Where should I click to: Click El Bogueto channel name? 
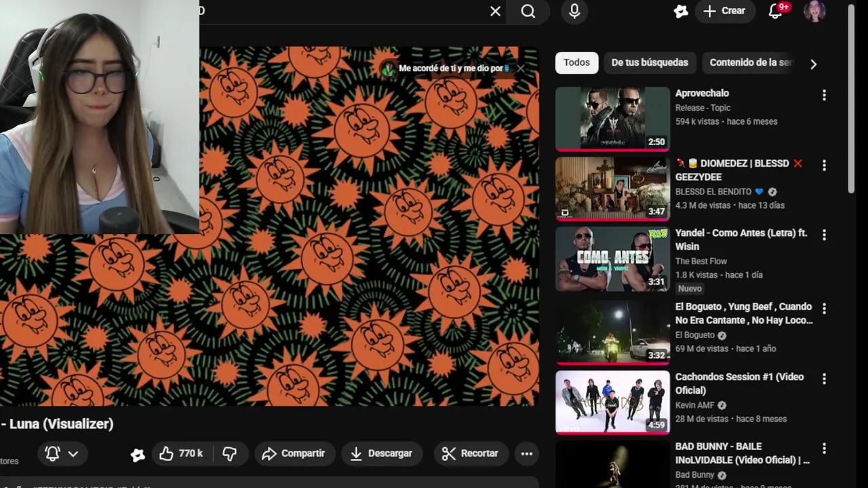695,335
